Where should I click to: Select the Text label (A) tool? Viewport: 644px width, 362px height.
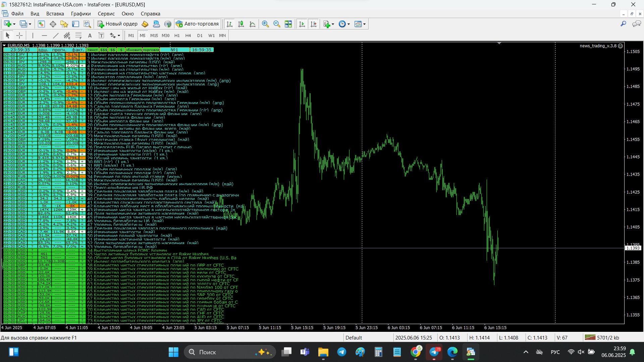coord(90,36)
